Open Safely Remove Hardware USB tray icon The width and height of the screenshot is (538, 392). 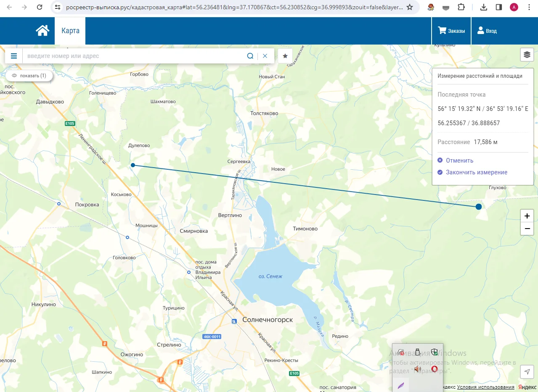(x=418, y=352)
